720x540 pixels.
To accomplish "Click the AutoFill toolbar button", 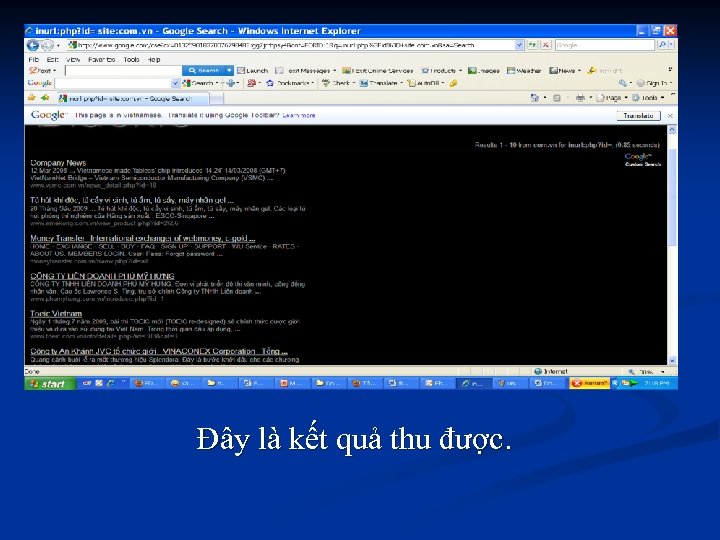I will [426, 83].
